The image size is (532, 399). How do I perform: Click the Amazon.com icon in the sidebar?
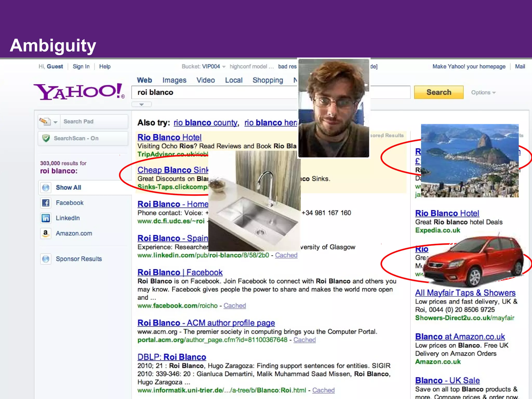click(46, 233)
